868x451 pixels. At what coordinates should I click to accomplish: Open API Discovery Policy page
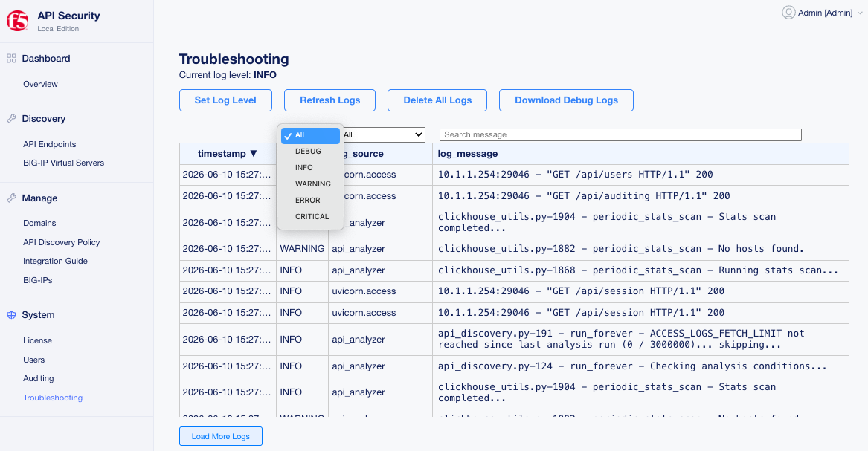pos(62,243)
